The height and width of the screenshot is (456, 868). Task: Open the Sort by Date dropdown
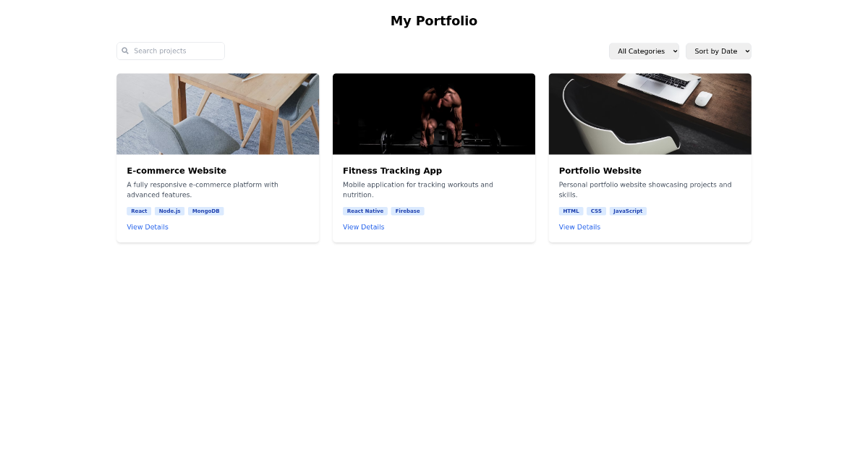(x=718, y=51)
